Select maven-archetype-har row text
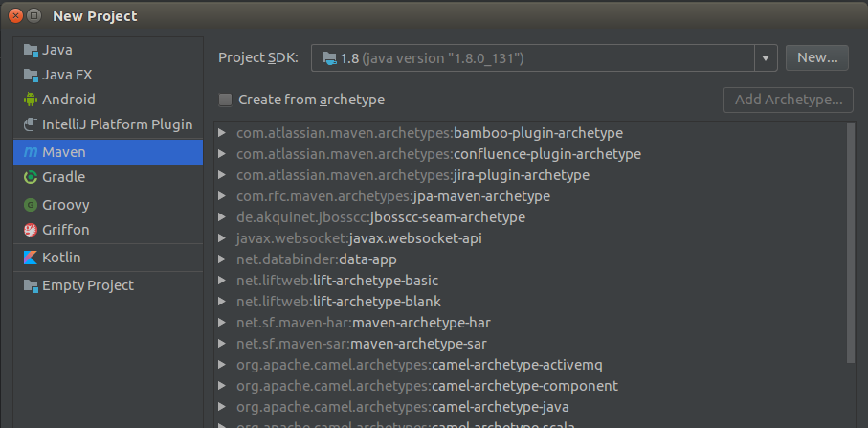The height and width of the screenshot is (428, 868). point(363,323)
